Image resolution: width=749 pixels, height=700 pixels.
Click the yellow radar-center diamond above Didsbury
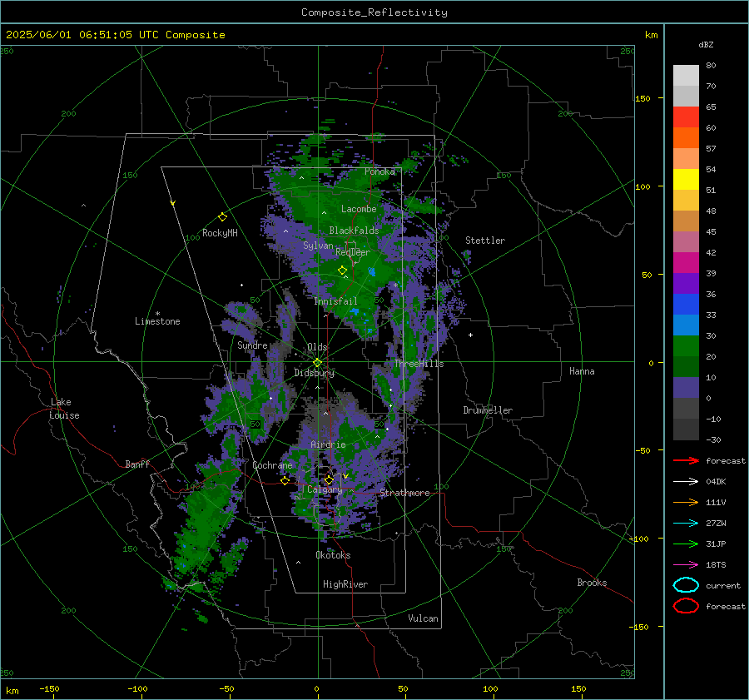point(317,363)
